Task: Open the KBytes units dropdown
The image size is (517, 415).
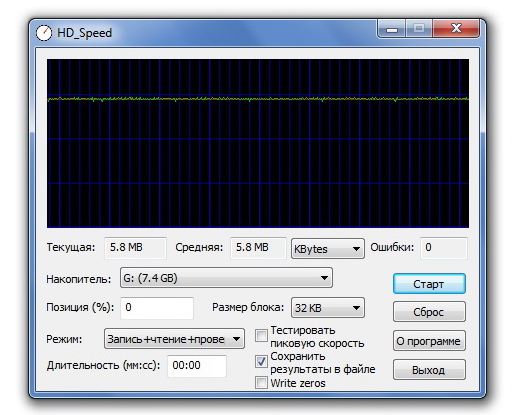Action: click(x=328, y=248)
